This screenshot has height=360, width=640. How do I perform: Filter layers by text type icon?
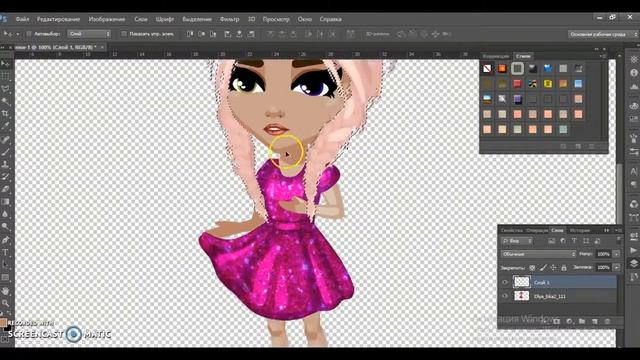pyautogui.click(x=574, y=241)
